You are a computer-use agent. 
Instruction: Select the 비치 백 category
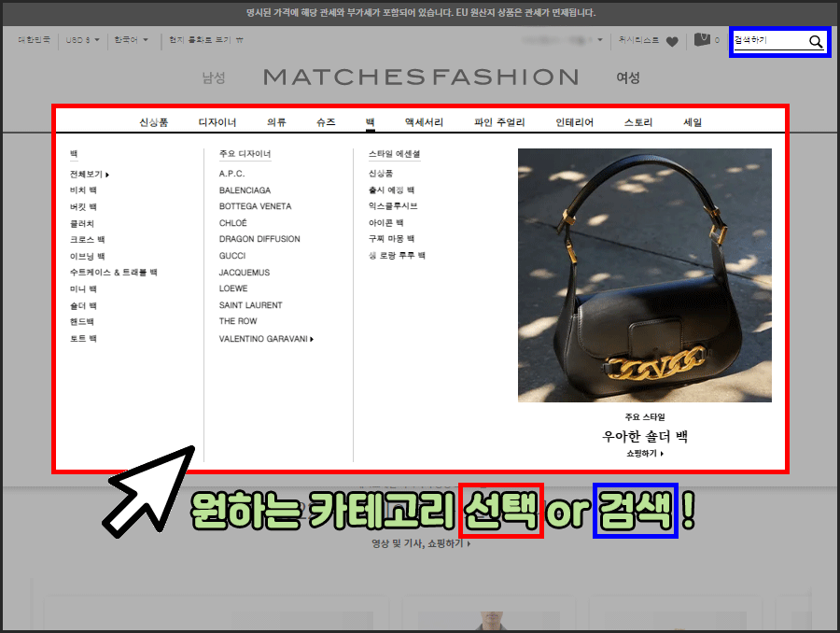83,190
